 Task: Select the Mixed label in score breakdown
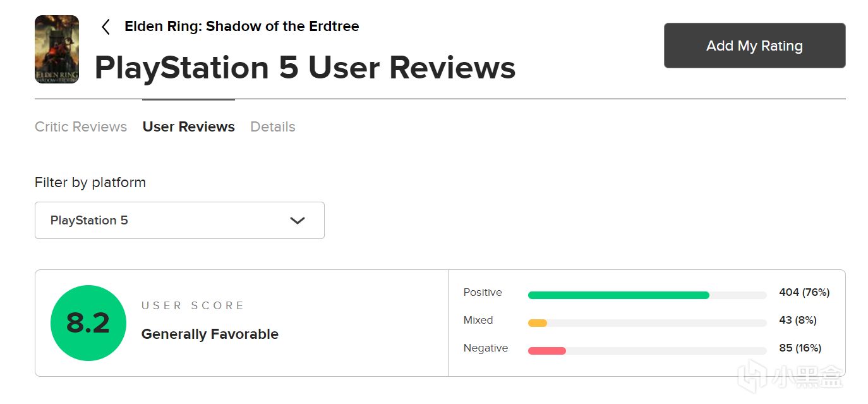478,320
